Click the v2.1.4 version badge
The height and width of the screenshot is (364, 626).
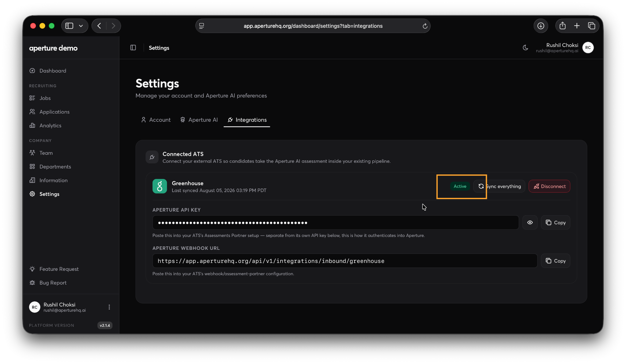105,326
